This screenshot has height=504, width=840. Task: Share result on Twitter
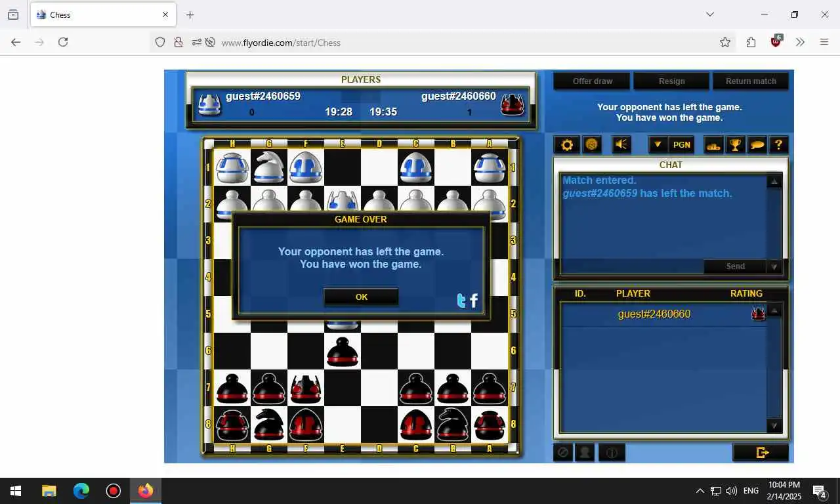[x=461, y=301]
